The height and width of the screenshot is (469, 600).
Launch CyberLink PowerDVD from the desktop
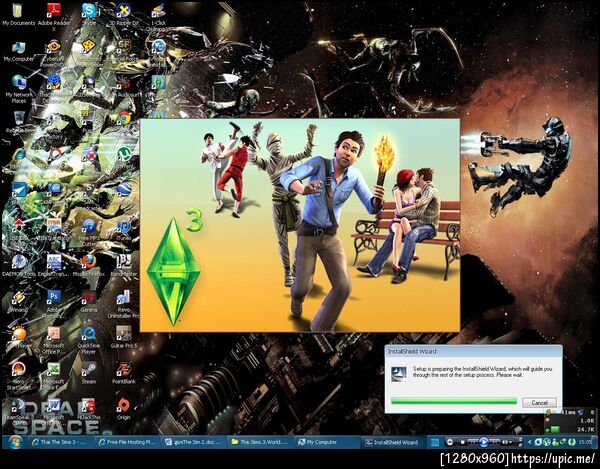pyautogui.click(x=54, y=54)
